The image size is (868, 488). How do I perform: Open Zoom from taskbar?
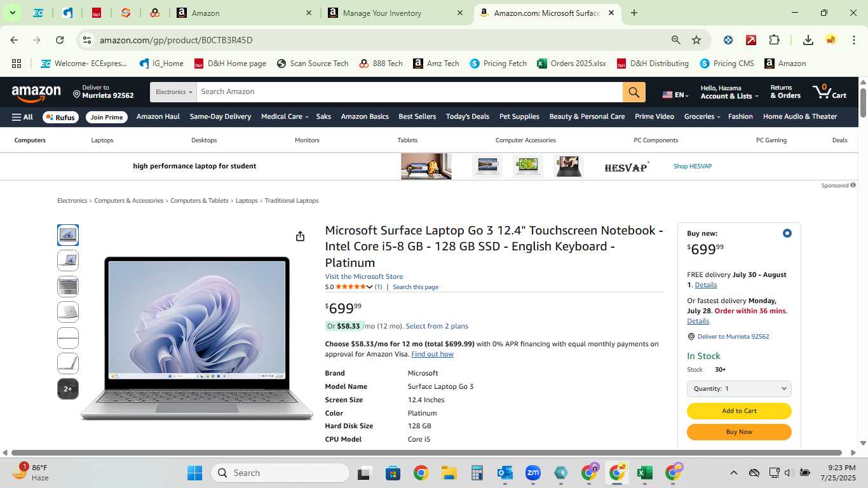click(x=532, y=473)
